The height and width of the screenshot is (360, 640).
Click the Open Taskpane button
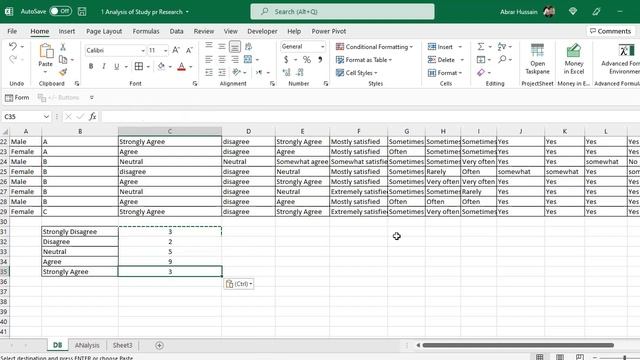tap(537, 59)
